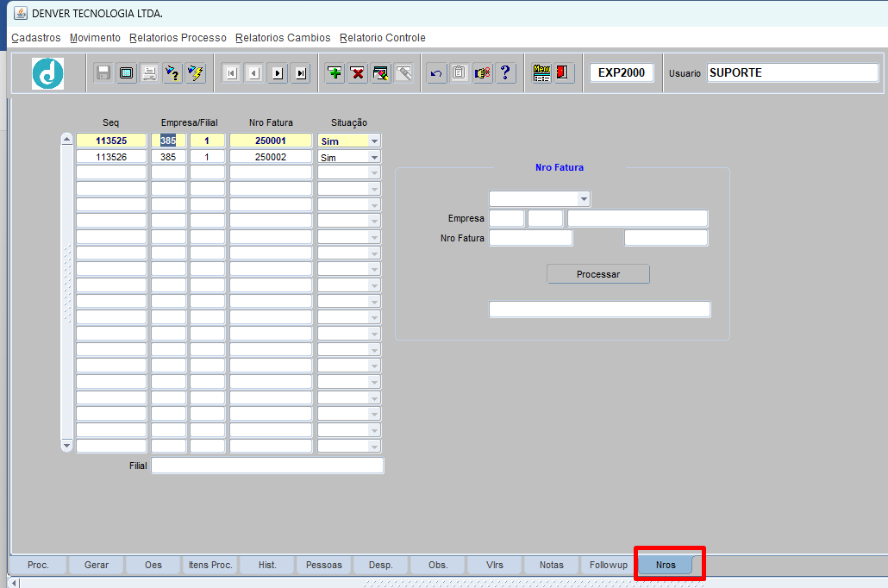The height and width of the screenshot is (588, 888).
Task: Click the blue question mark help icon
Action: tap(505, 73)
